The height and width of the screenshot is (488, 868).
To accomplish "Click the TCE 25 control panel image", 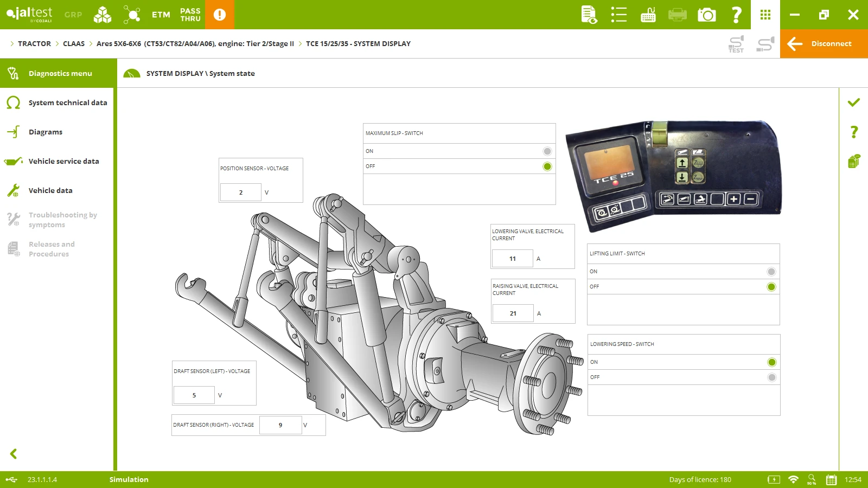I will [x=673, y=176].
